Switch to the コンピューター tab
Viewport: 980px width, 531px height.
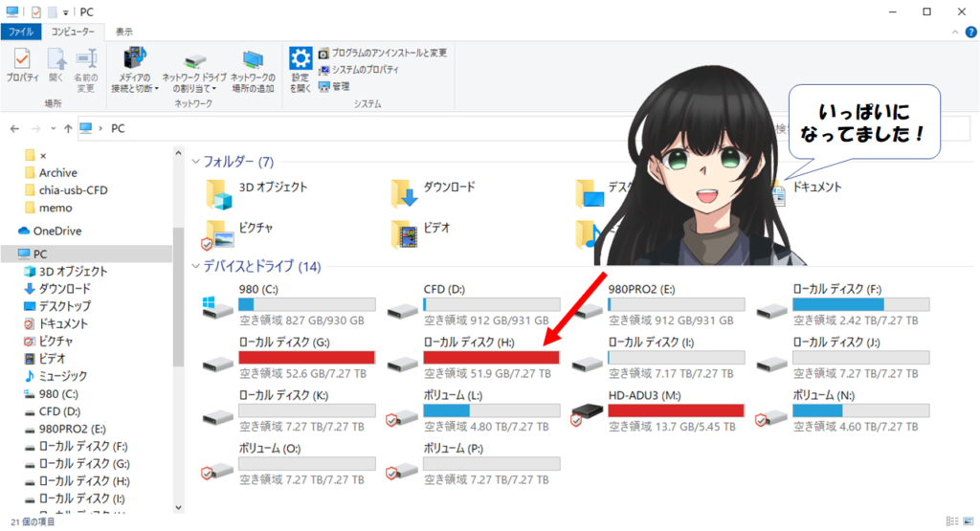pos(73,32)
